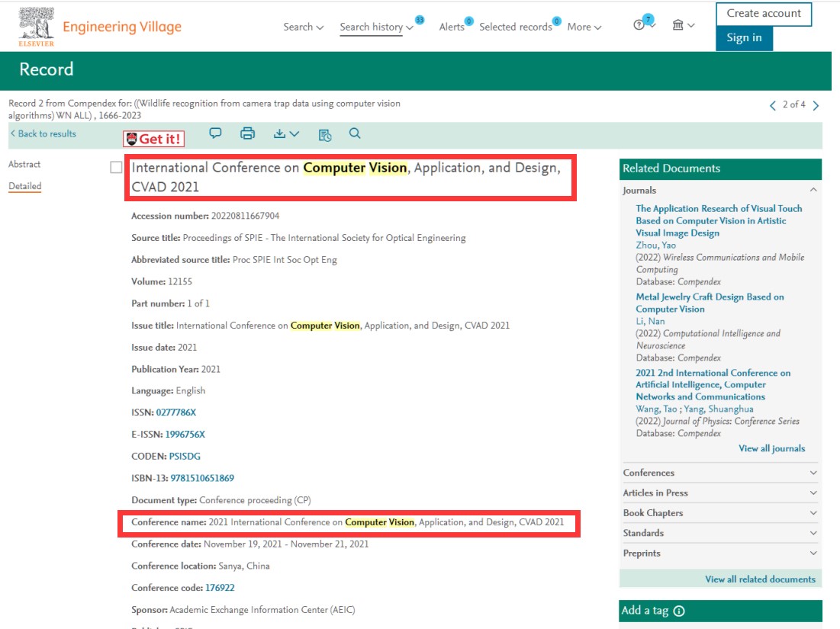Open conference code 176922 link
The image size is (840, 629).
[220, 587]
